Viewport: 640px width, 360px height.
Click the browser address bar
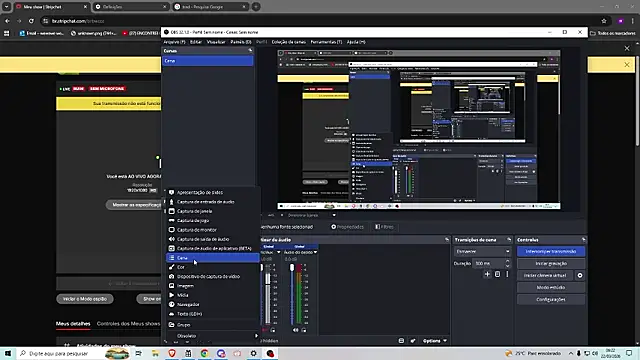click(318, 21)
